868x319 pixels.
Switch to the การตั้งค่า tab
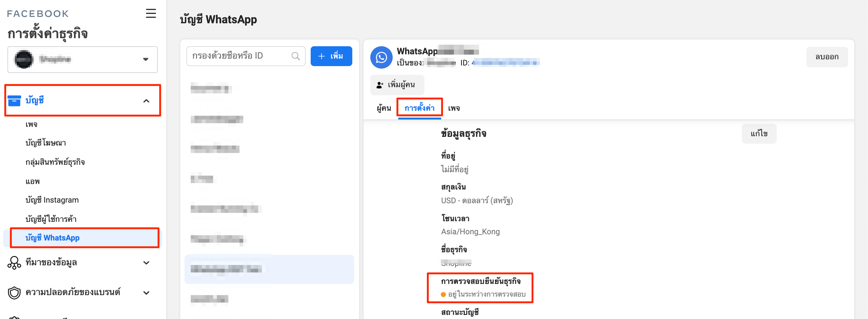tap(419, 108)
